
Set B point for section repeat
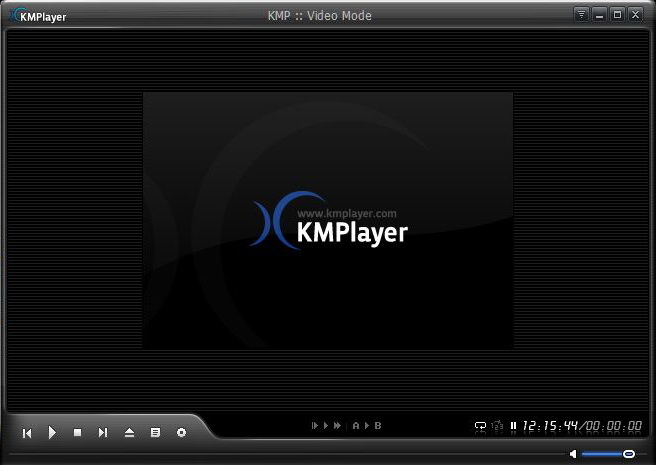point(378,426)
